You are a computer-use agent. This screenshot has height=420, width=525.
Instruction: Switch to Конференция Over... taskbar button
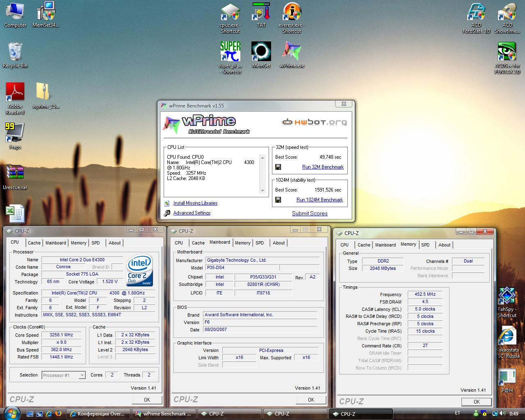tap(98, 414)
